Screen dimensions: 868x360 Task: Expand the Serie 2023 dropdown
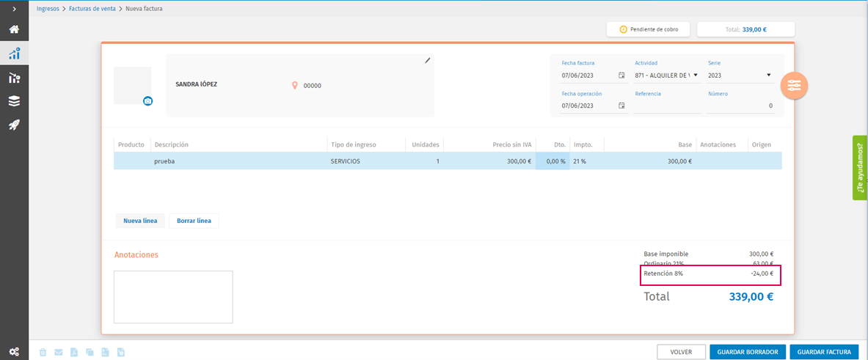(x=740, y=76)
